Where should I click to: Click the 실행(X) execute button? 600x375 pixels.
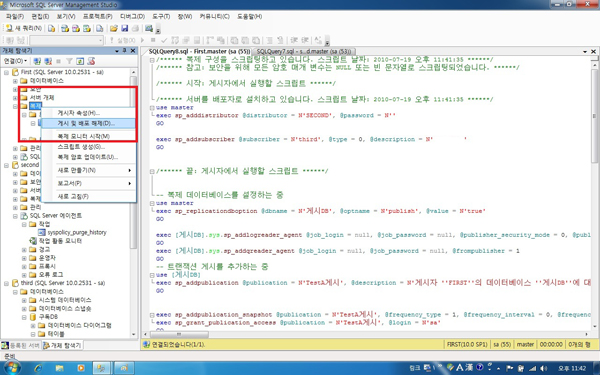click(122, 40)
